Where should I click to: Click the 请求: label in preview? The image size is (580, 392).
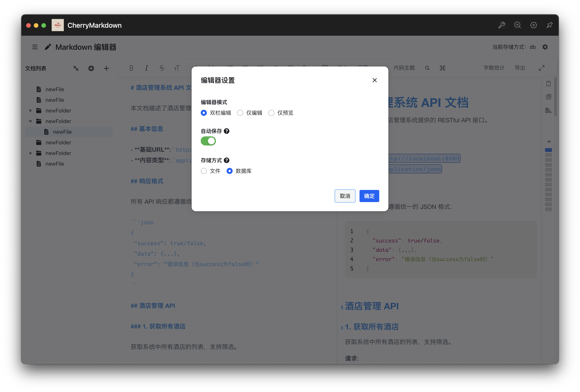[x=352, y=359]
